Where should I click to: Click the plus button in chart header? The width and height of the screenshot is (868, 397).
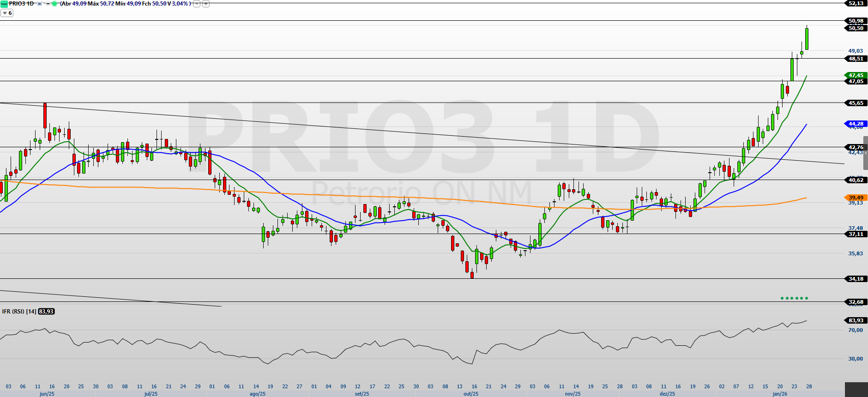point(206,4)
